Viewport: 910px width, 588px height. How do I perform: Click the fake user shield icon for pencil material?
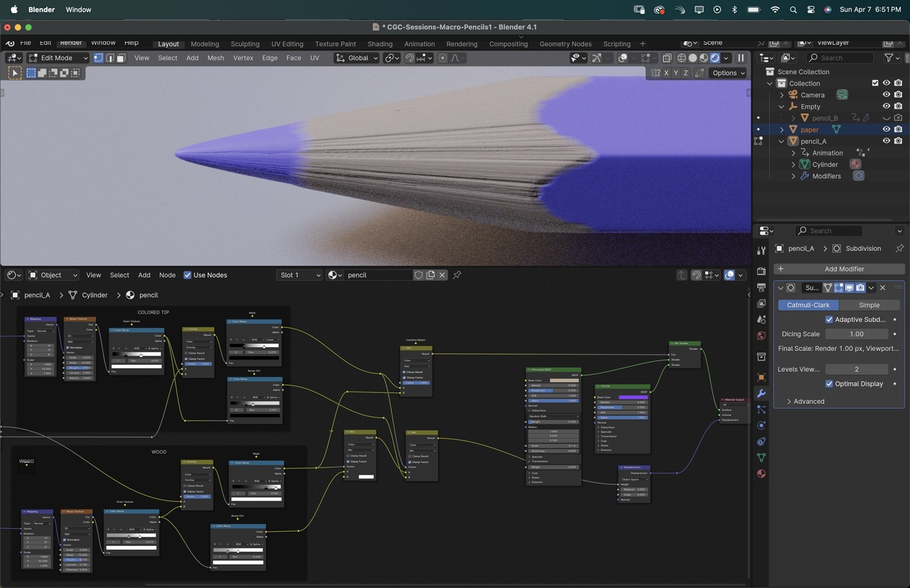point(419,275)
